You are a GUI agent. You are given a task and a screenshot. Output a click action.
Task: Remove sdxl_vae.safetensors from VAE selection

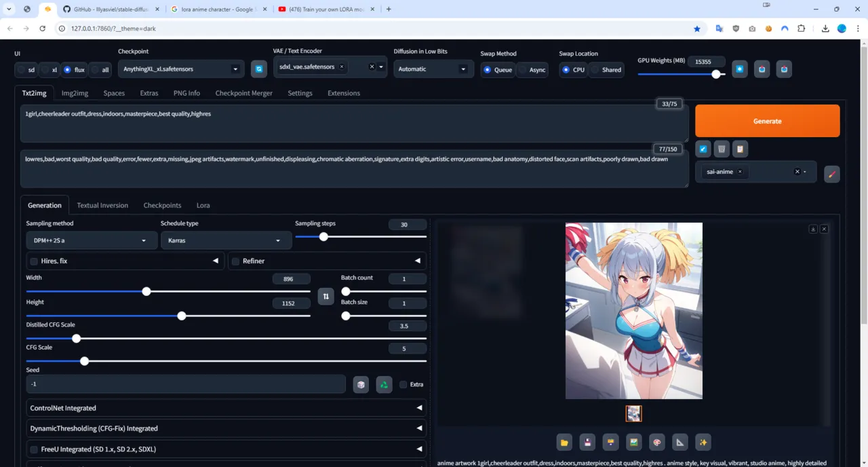click(342, 67)
